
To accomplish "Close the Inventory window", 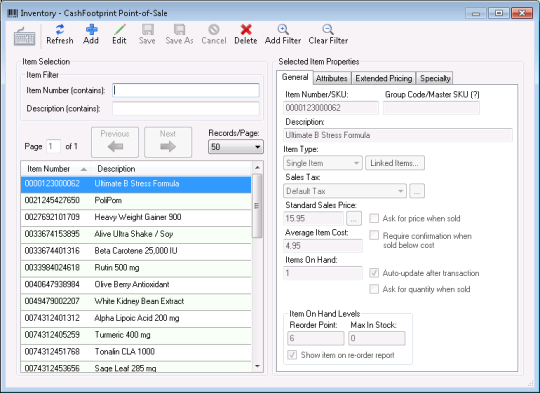I will 522,13.
